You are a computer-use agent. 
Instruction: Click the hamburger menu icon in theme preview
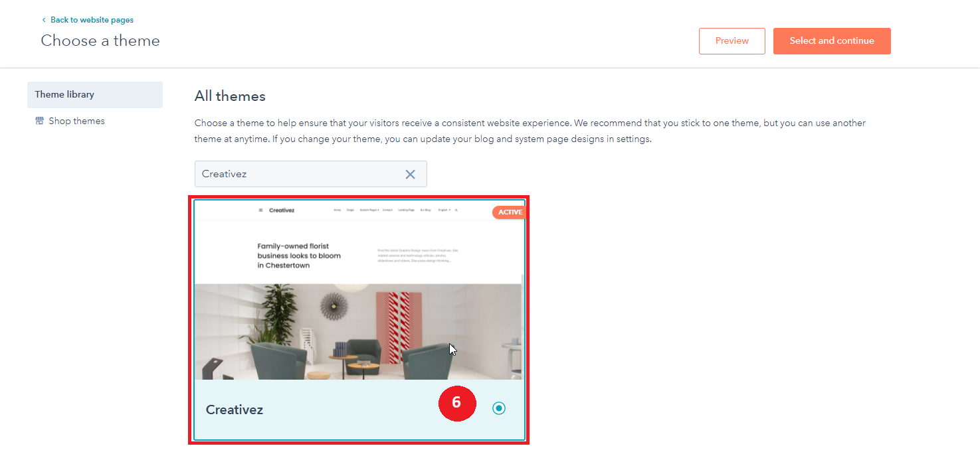point(260,210)
